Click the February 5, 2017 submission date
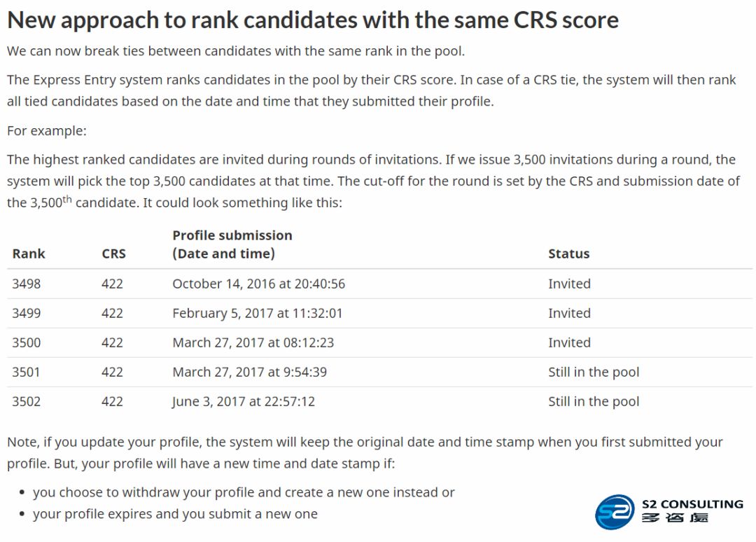The image size is (756, 542). [x=258, y=313]
